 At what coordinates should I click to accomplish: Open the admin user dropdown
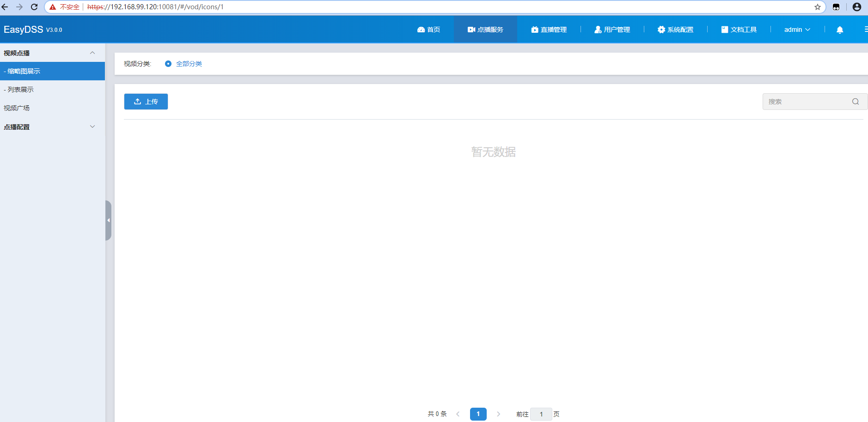coord(797,30)
